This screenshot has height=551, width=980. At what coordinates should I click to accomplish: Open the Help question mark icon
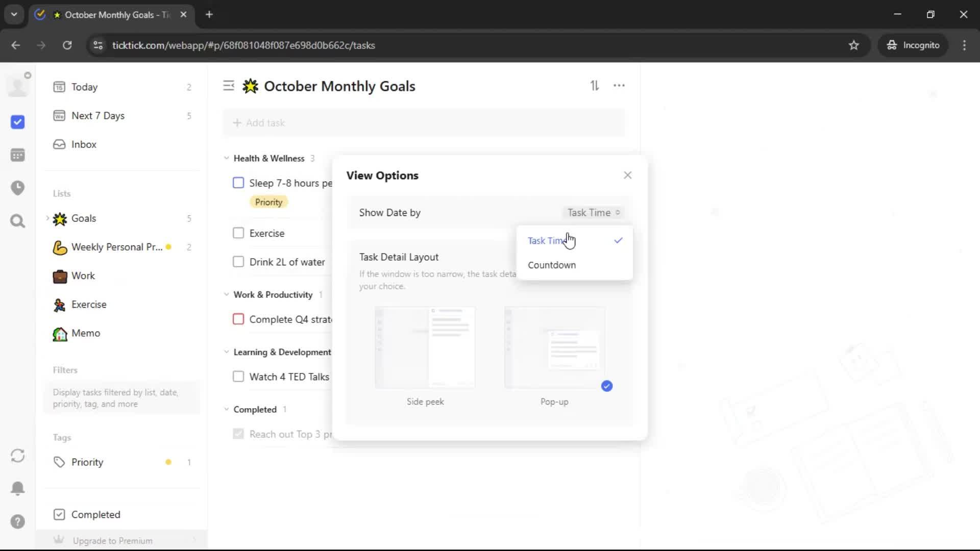click(x=17, y=521)
